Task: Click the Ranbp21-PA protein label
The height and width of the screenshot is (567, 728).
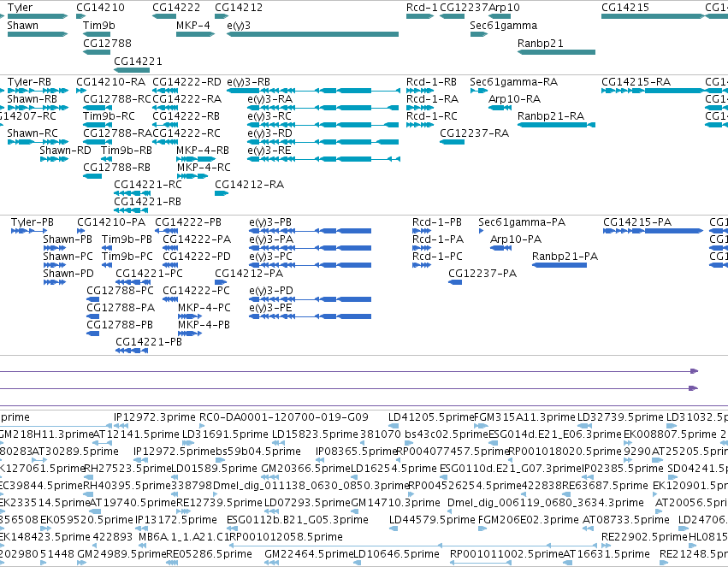Action: [565, 257]
